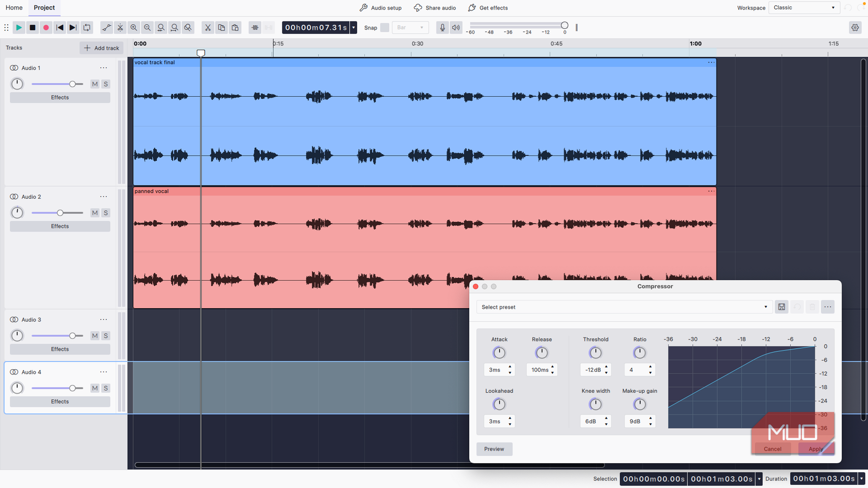This screenshot has width=868, height=488.
Task: Open the Select preset dropdown
Action: [624, 307]
